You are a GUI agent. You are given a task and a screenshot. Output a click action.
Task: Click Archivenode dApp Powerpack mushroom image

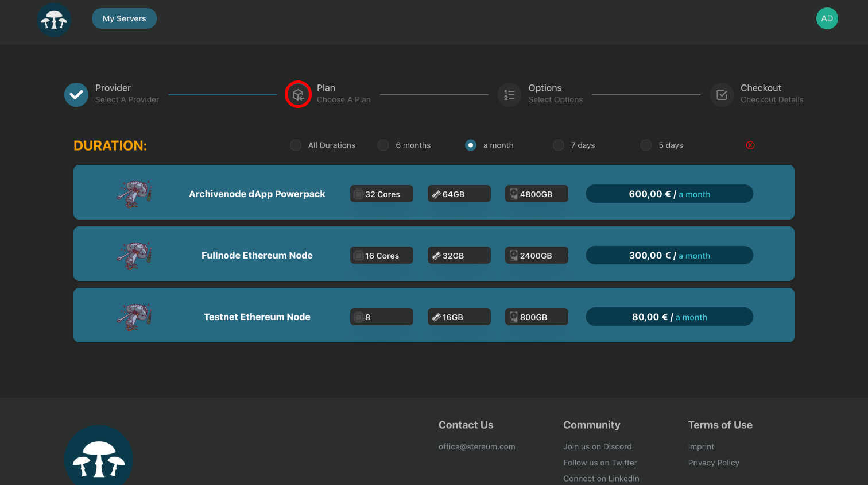pos(134,194)
